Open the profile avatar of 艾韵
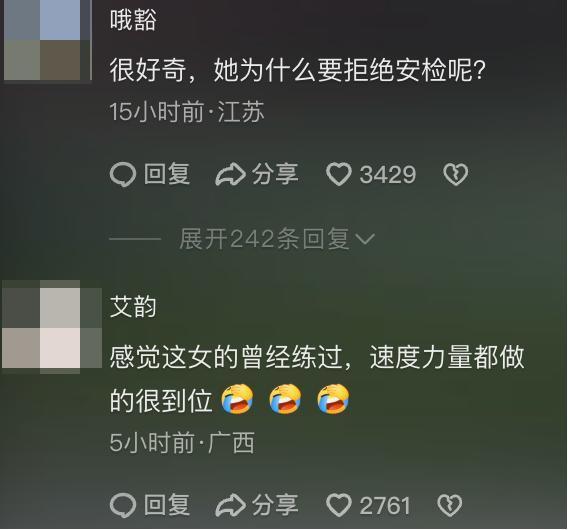Viewport: 568px width, 530px height. [x=52, y=327]
